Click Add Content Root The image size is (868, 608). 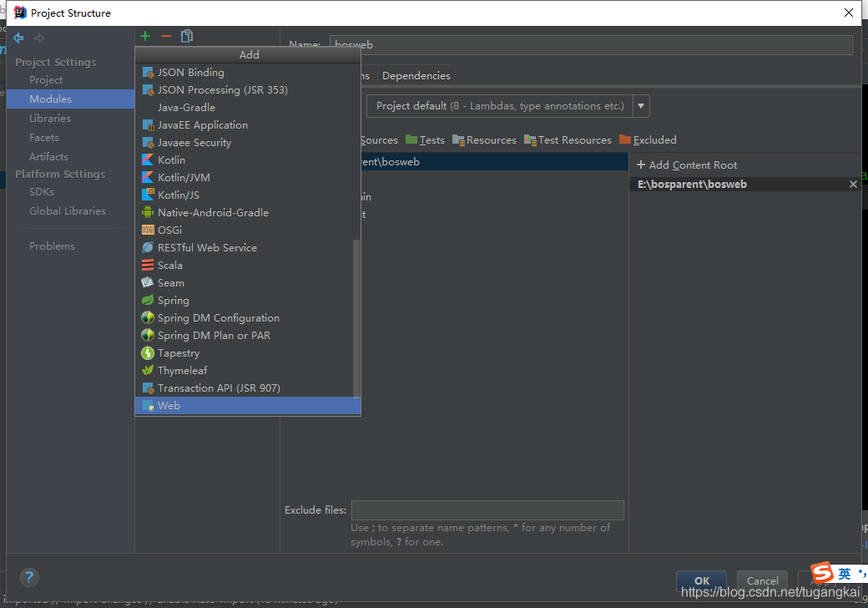[687, 165]
